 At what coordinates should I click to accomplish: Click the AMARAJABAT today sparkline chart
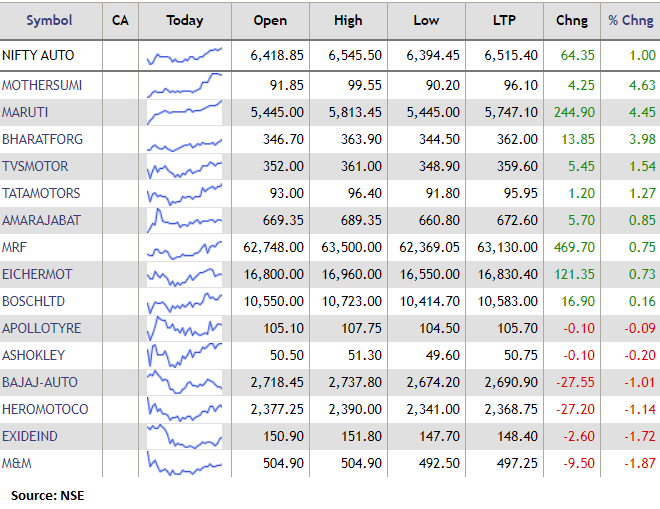pyautogui.click(x=185, y=220)
